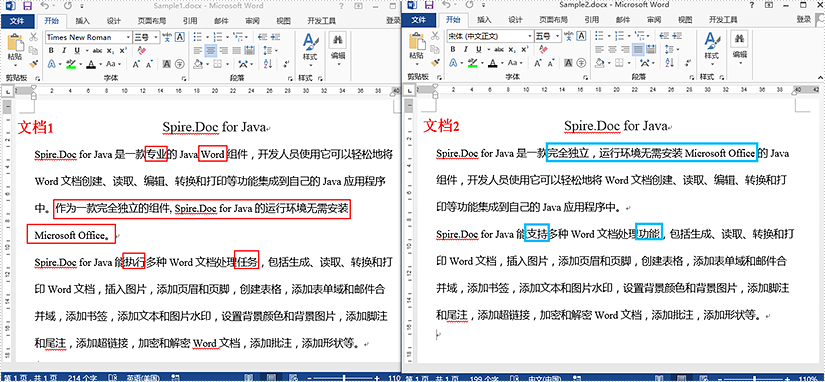Toggle subscript in Sample2 window
The width and height of the screenshot is (825, 382).
[511, 49]
